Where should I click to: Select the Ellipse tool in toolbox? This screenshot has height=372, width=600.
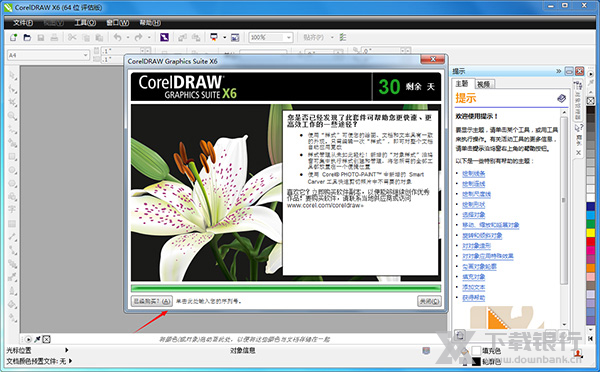point(13,170)
